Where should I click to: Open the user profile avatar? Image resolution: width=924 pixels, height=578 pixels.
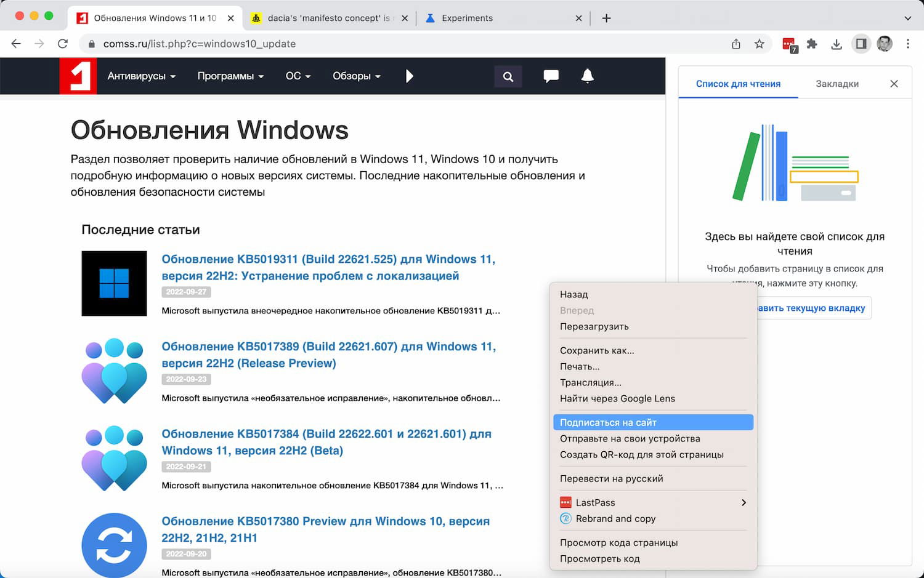885,44
